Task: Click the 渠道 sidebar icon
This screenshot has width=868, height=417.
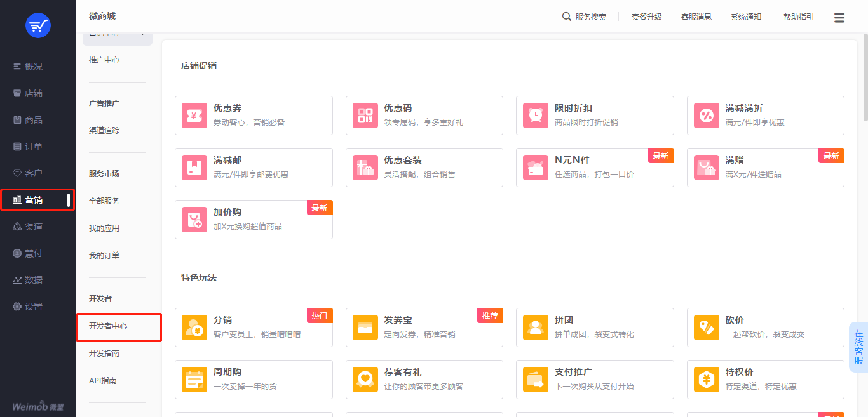Action: pyautogui.click(x=17, y=227)
